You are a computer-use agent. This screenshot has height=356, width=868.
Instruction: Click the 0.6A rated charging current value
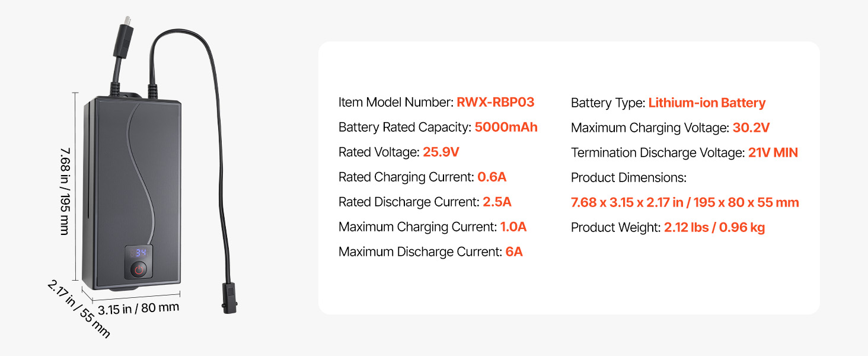[492, 177]
